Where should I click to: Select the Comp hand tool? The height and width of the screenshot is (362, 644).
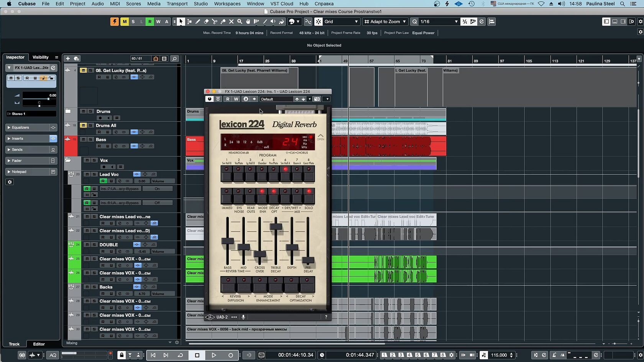coord(248,21)
